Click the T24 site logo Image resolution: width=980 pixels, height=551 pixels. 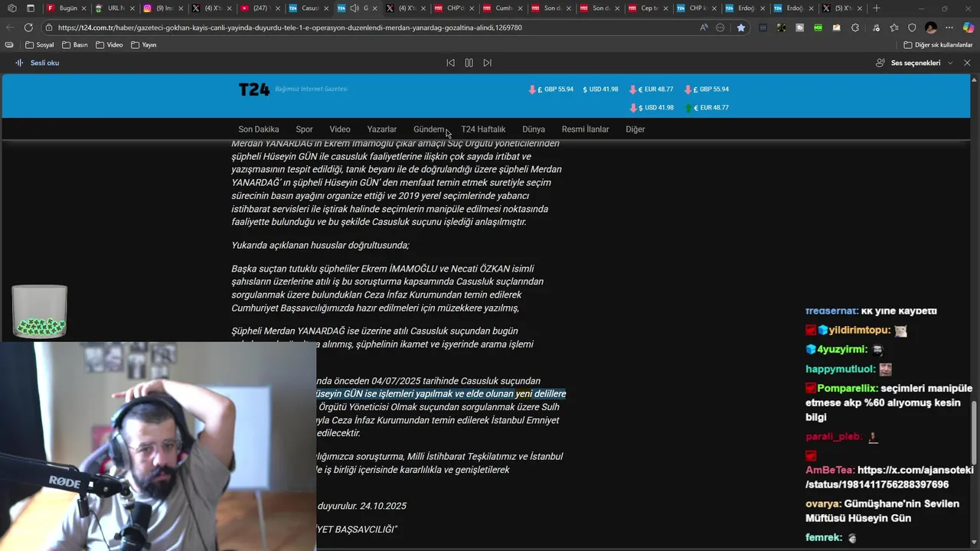pos(254,90)
